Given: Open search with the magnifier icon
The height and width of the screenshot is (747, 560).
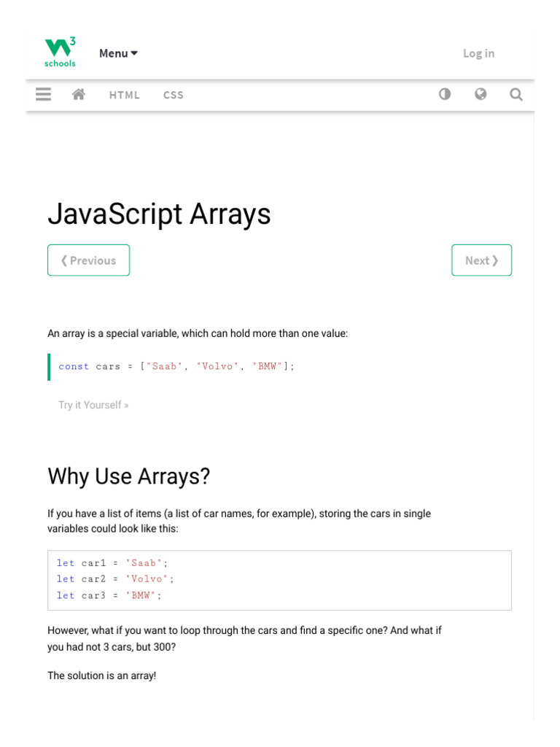Looking at the screenshot, I should (x=516, y=94).
